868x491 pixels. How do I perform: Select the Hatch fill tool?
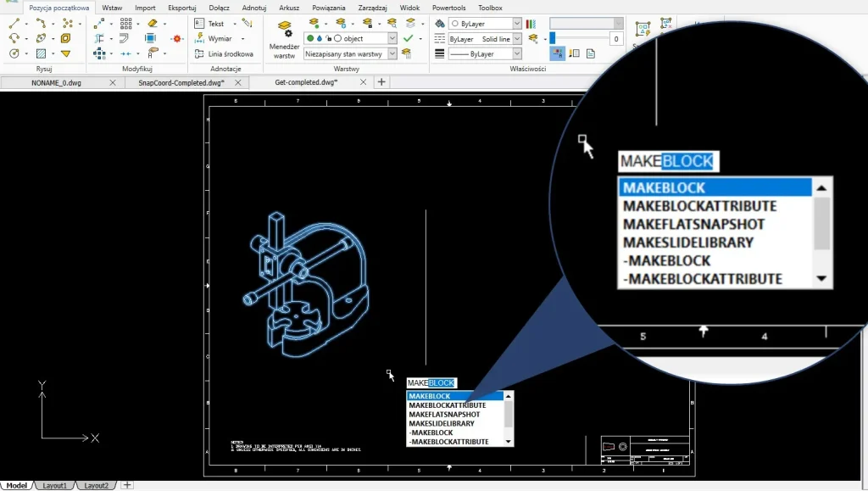[x=41, y=53]
